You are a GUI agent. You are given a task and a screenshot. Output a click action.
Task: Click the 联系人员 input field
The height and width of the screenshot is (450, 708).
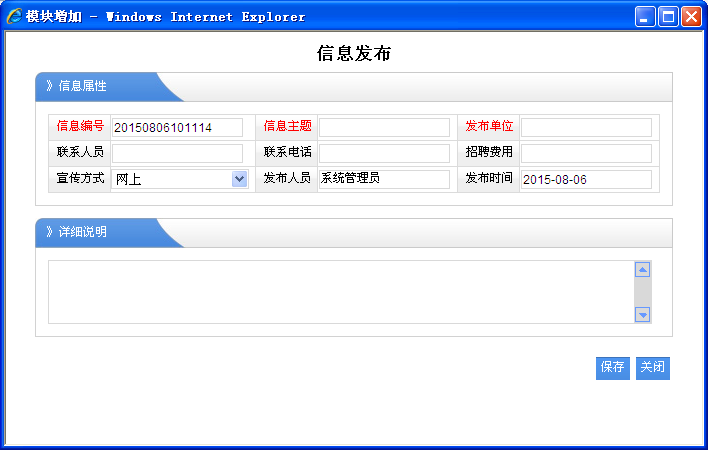point(177,153)
